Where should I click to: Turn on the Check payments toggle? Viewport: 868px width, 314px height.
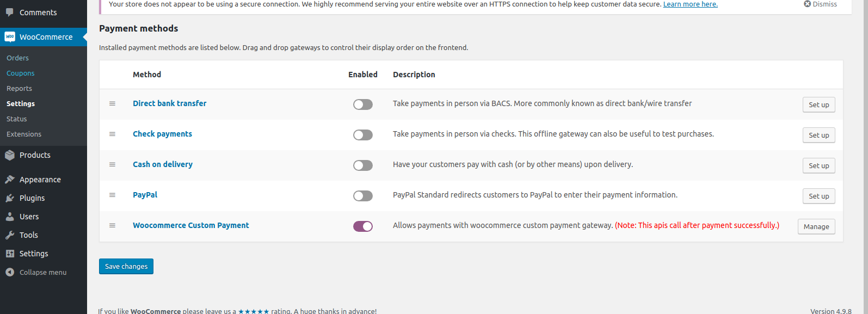[363, 135]
